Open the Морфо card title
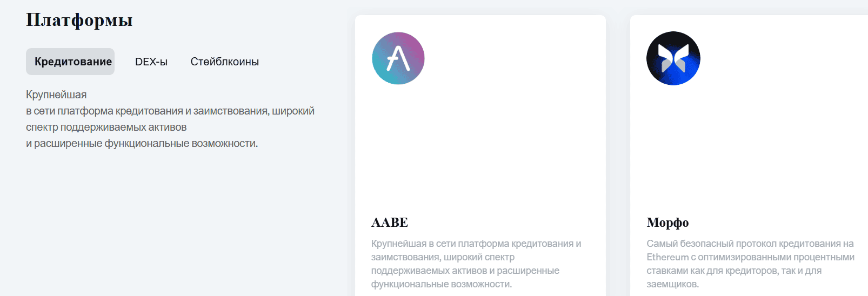 pyautogui.click(x=667, y=223)
